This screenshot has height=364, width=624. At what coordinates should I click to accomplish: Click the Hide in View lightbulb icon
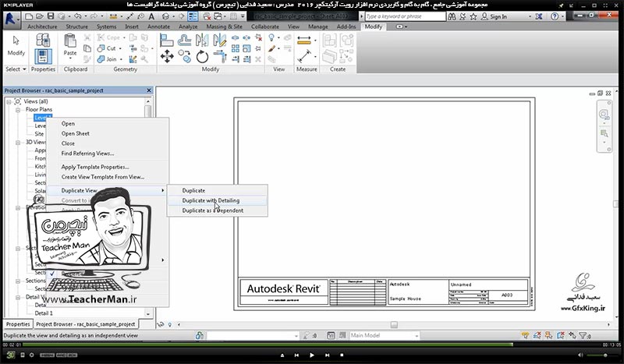click(x=271, y=37)
